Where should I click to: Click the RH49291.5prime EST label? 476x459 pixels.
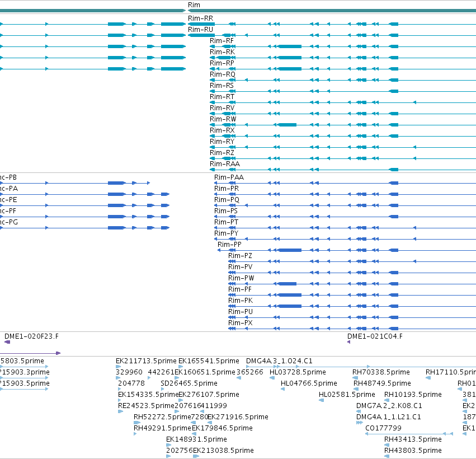click(162, 428)
